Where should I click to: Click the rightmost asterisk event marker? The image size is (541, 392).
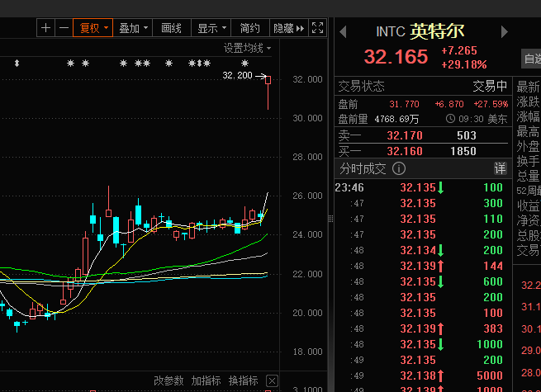click(244, 63)
